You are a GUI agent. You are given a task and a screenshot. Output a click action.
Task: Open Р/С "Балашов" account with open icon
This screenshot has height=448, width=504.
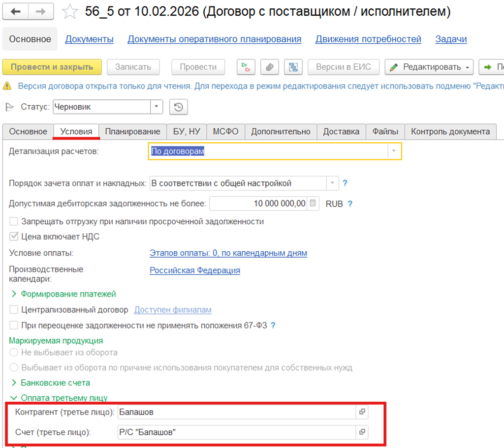(x=362, y=432)
